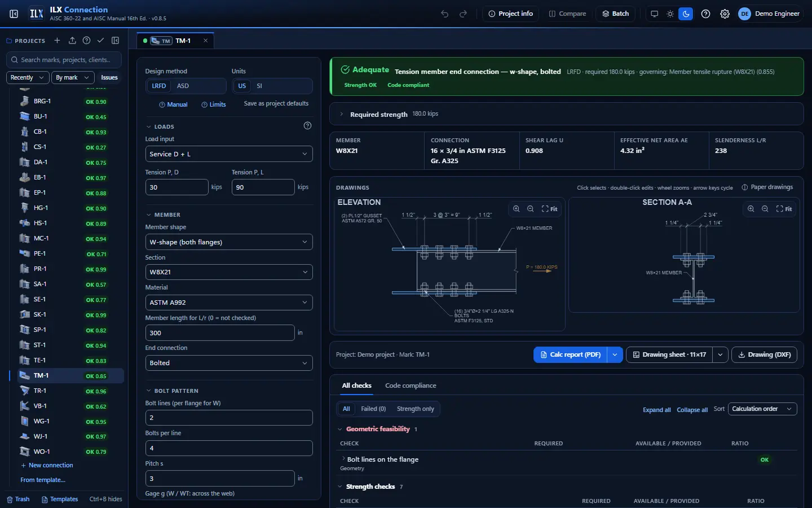
Task: Switch to the All checks tab
Action: tap(356, 386)
